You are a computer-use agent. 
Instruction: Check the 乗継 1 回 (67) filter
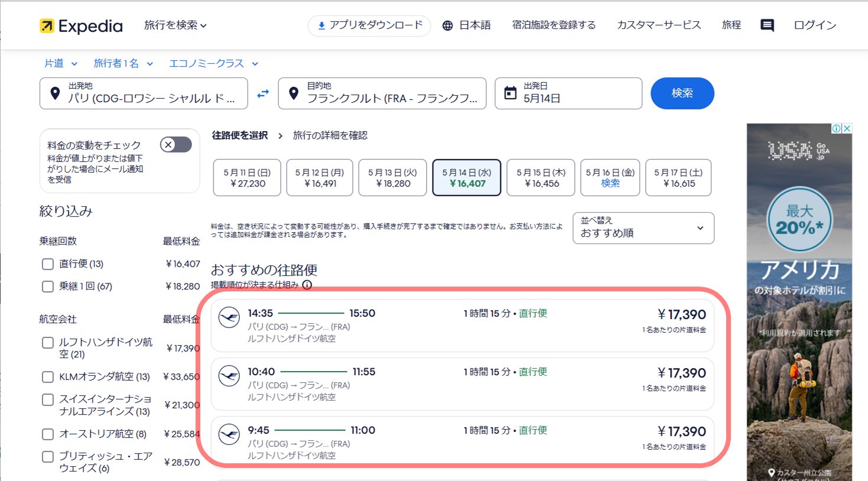[x=48, y=287]
